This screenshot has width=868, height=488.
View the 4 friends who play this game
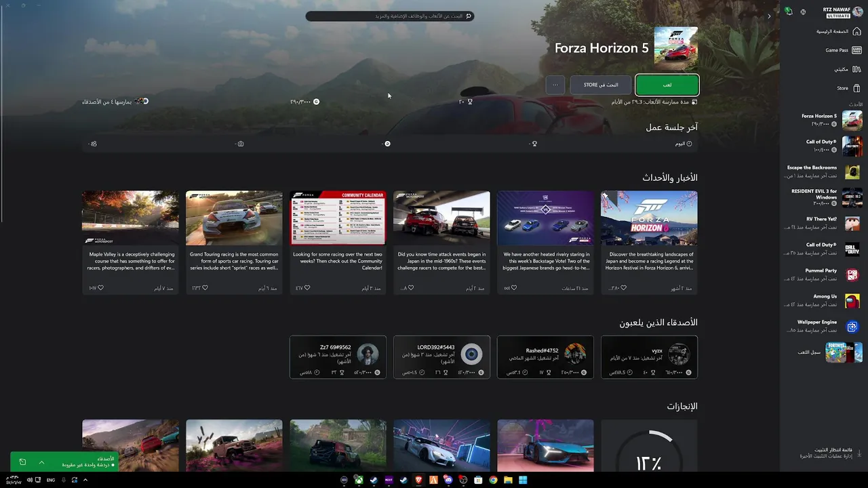coord(115,102)
